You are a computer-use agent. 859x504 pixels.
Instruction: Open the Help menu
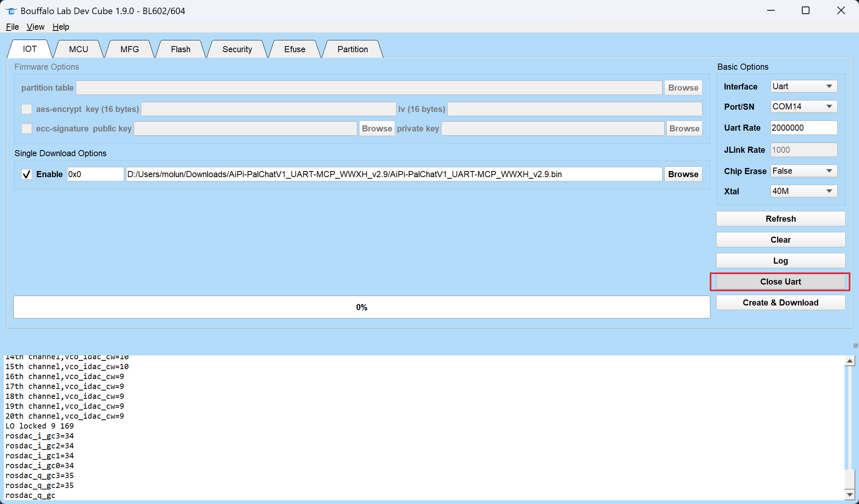click(x=61, y=27)
